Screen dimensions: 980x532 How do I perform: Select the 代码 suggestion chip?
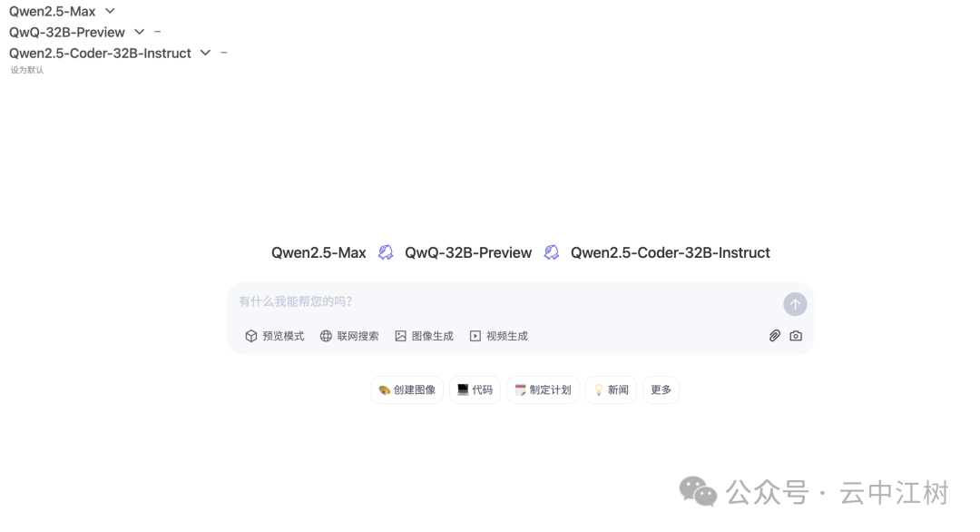tap(475, 390)
